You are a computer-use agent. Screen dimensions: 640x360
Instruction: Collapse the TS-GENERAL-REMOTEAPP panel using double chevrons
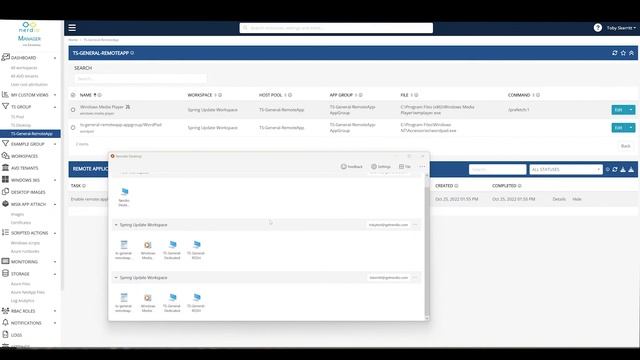click(x=631, y=53)
